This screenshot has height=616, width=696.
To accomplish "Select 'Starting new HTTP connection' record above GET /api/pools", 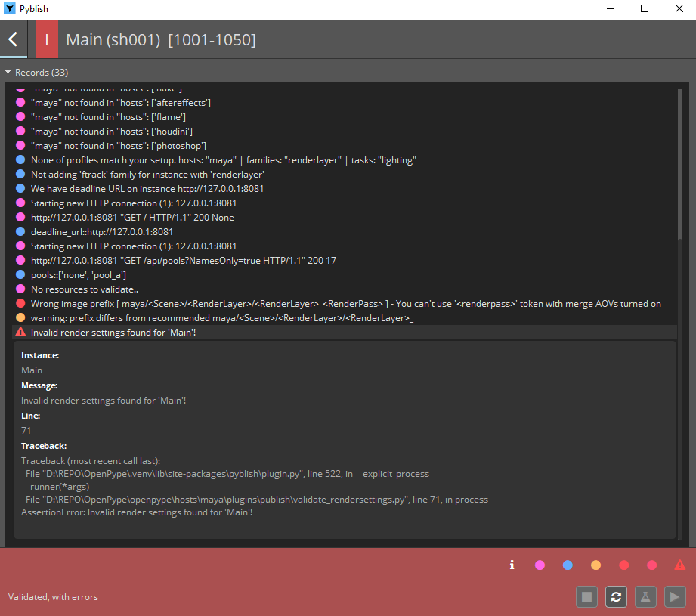I will click(345, 246).
